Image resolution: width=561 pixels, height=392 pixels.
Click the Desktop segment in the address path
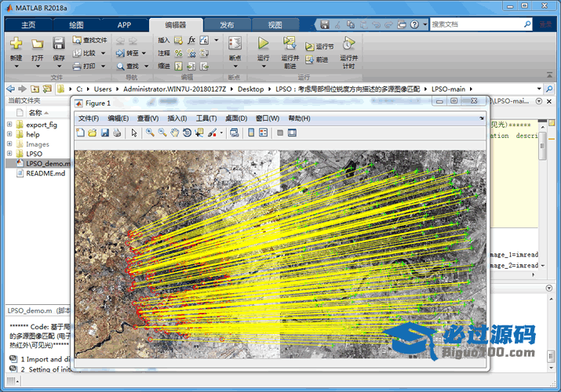pos(251,89)
